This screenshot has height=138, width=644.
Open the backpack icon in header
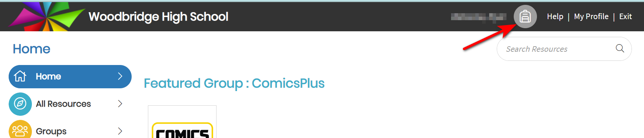click(525, 16)
